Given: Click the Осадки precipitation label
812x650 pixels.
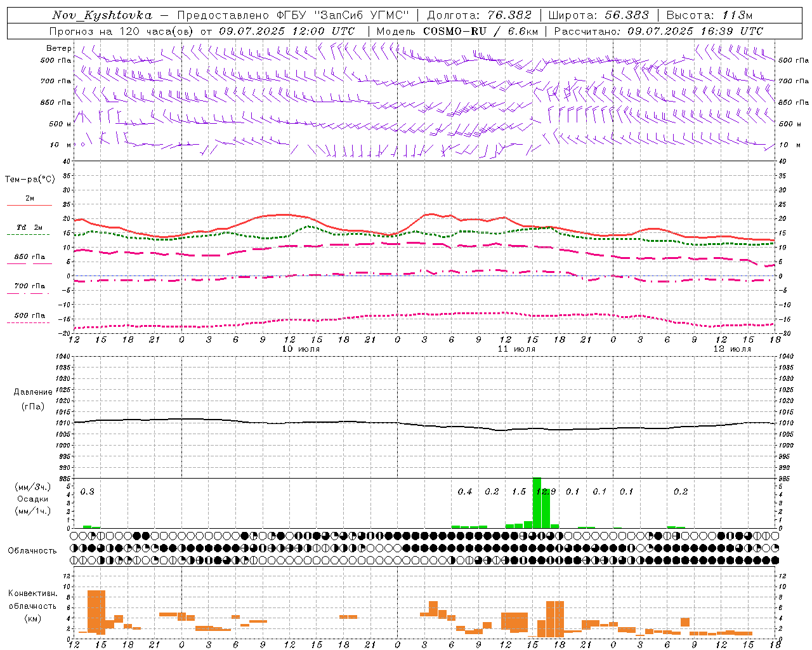Looking at the screenshot, I should tap(32, 499).
